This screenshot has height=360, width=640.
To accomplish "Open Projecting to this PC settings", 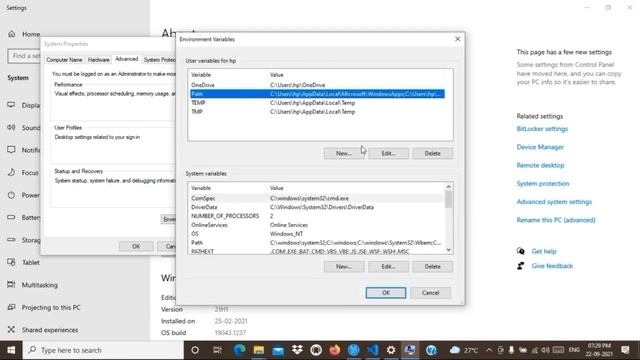I will click(x=44, y=307).
